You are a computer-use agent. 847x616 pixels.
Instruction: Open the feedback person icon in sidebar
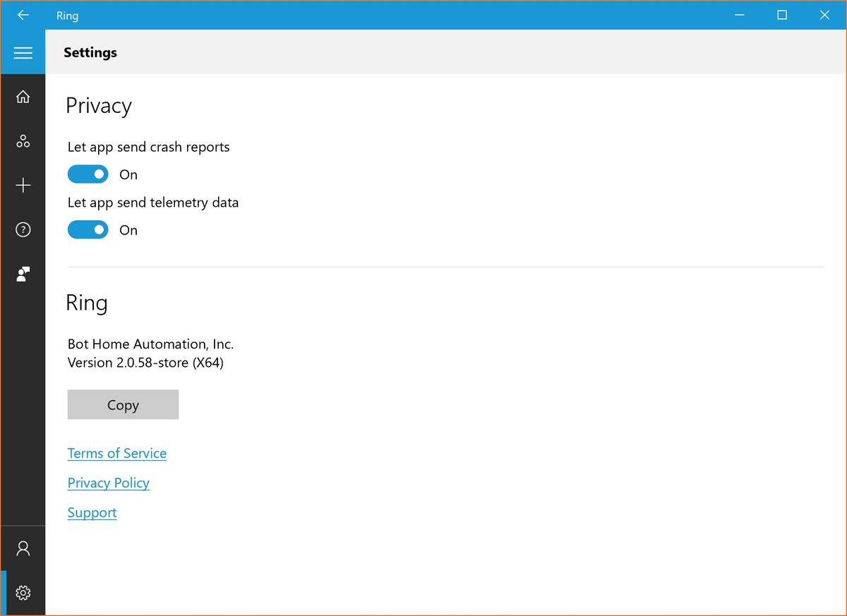[x=23, y=274]
